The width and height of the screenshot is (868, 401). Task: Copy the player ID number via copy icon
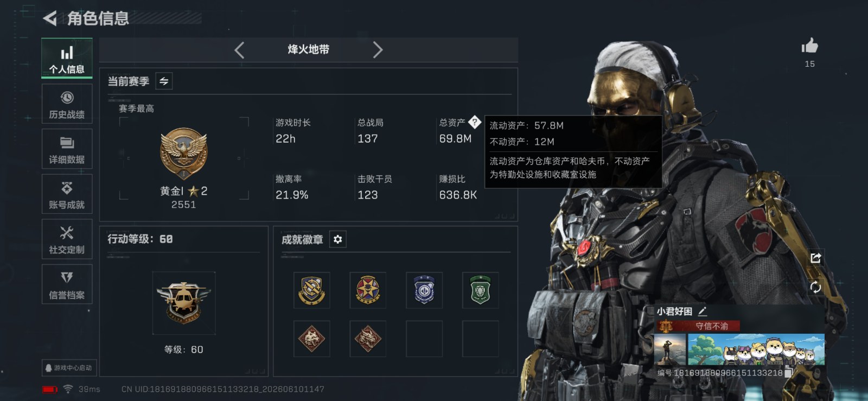click(789, 373)
